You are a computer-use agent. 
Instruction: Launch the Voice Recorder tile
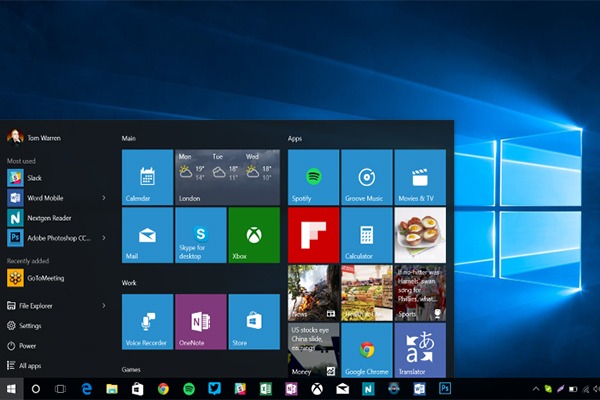[x=147, y=322]
